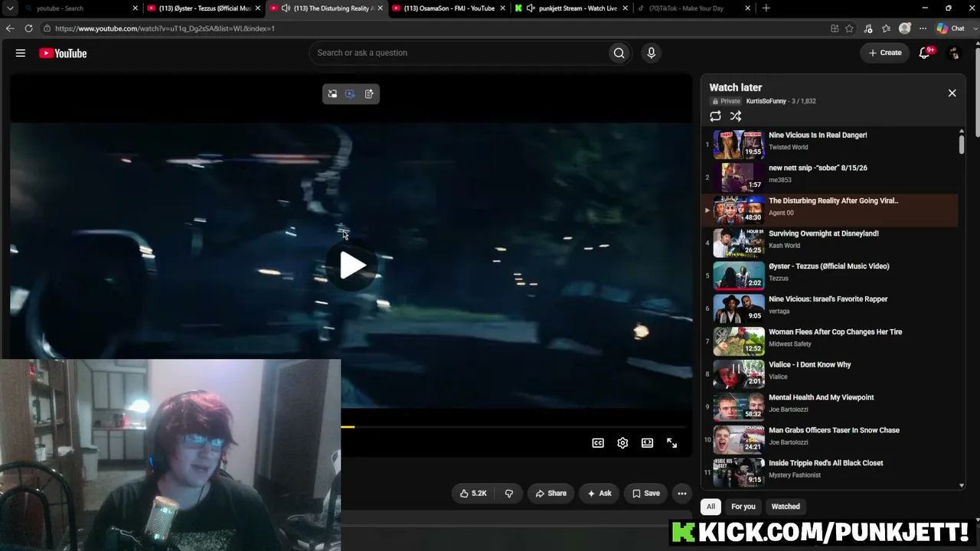Bookmark this page with the star
This screenshot has width=980, height=551.
849,28
